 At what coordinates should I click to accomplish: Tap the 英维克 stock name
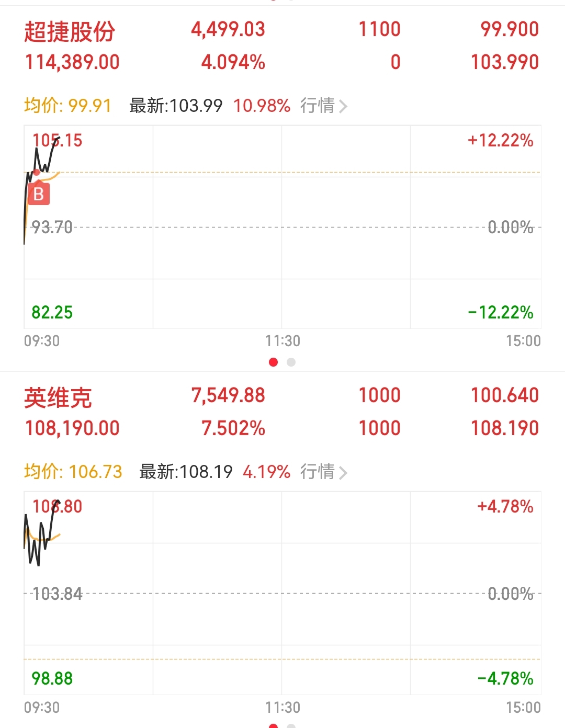58,398
